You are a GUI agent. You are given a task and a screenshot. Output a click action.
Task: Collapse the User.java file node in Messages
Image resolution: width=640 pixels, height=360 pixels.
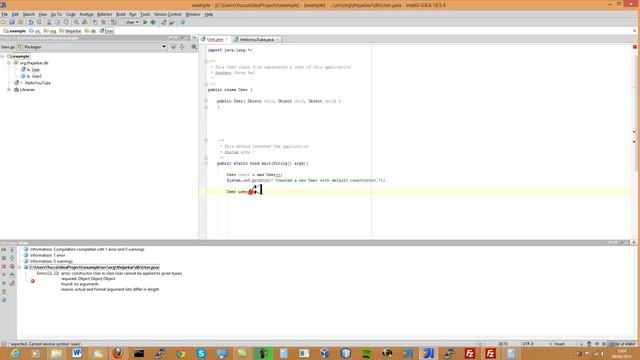click(x=20, y=267)
